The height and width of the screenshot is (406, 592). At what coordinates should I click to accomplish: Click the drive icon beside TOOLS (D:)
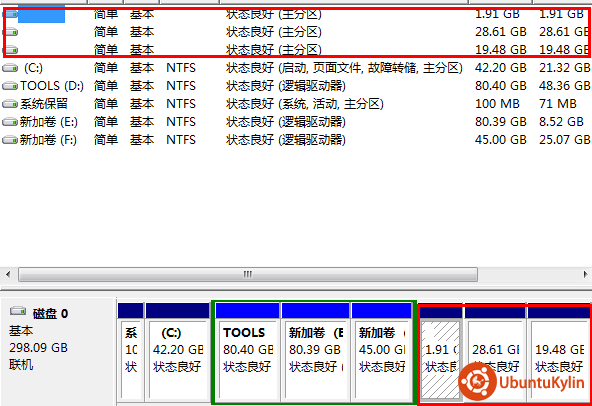[10, 86]
